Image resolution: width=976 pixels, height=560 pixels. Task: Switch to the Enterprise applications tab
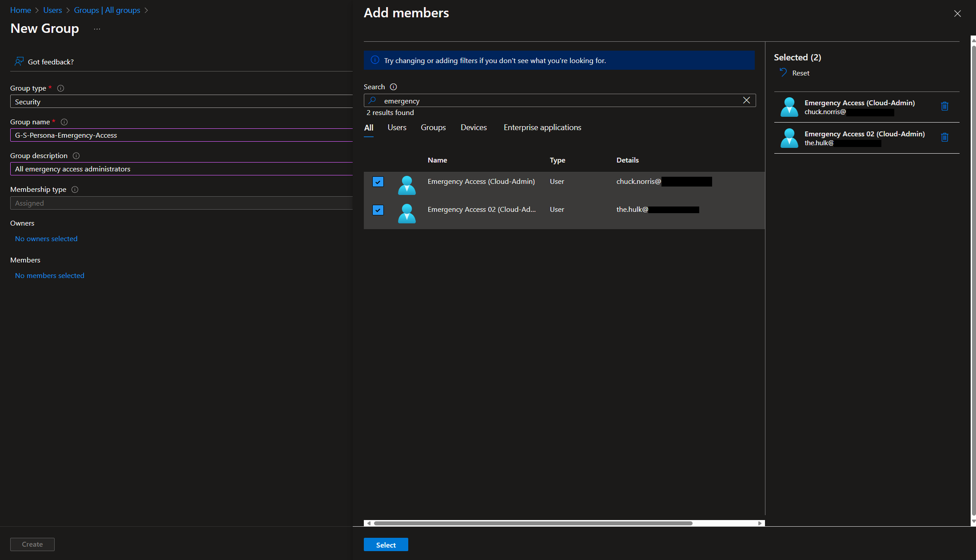[542, 128]
